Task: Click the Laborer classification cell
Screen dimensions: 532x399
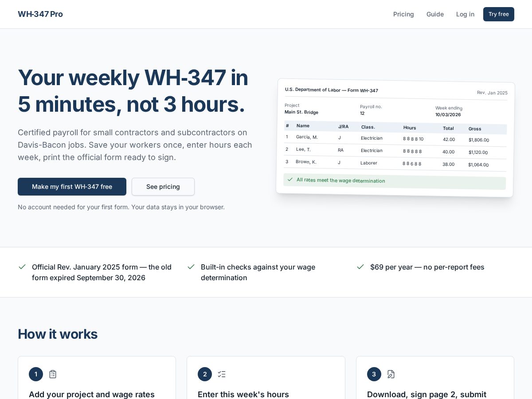Action: [369, 163]
